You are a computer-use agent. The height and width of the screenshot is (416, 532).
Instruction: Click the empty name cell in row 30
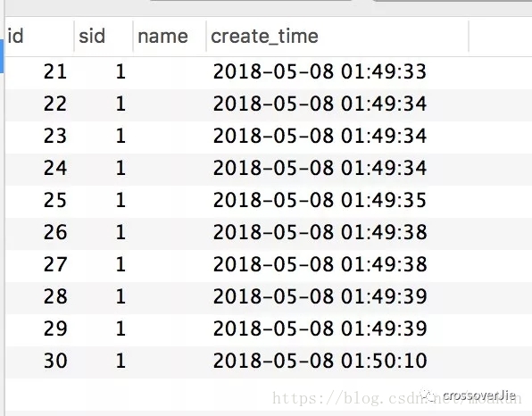click(170, 361)
